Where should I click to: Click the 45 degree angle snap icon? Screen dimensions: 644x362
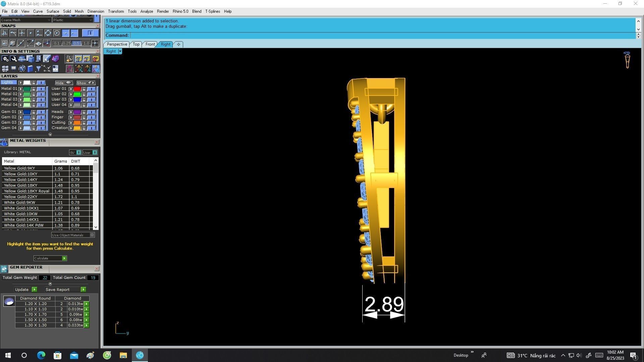(x=30, y=43)
